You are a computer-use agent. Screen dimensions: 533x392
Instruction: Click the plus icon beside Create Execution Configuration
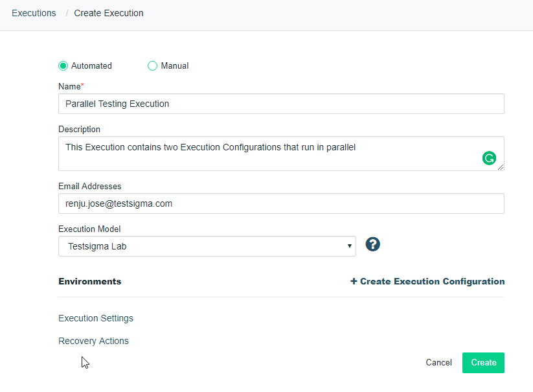coord(354,281)
